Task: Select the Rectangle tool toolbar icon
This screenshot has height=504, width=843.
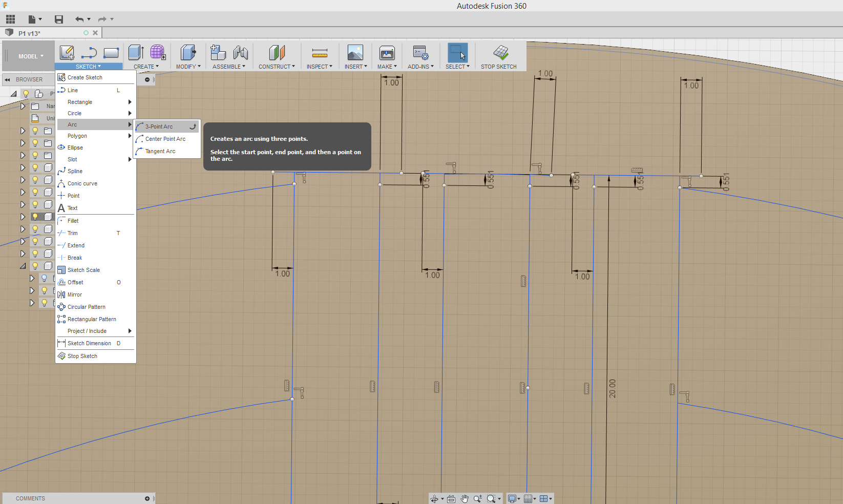Action: coord(111,53)
